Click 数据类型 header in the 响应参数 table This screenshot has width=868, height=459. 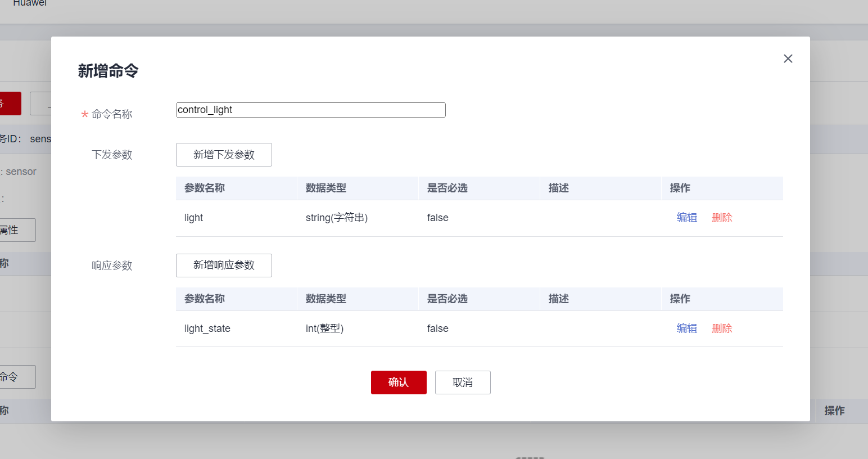pyautogui.click(x=326, y=299)
